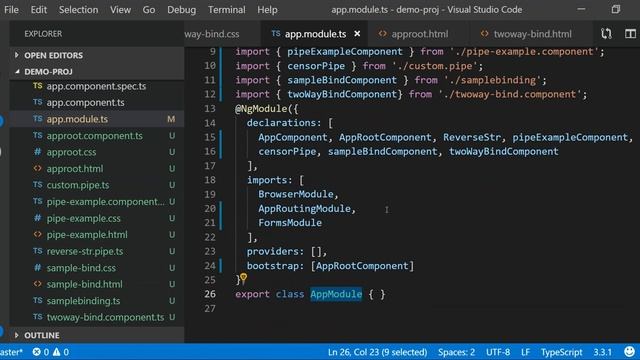Open approot.component.ts file
This screenshot has width=640, height=360.
pos(95,136)
